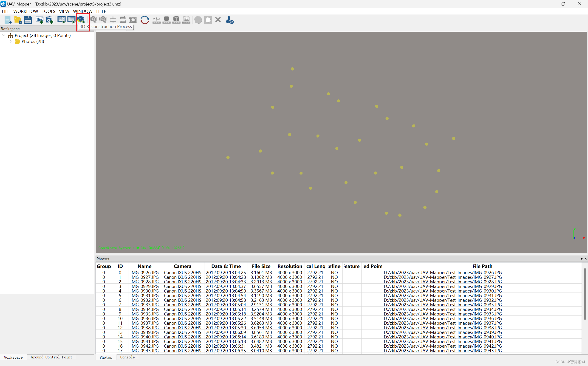The height and width of the screenshot is (366, 588).
Task: Select the profile measurement tool
Action: coord(186,20)
